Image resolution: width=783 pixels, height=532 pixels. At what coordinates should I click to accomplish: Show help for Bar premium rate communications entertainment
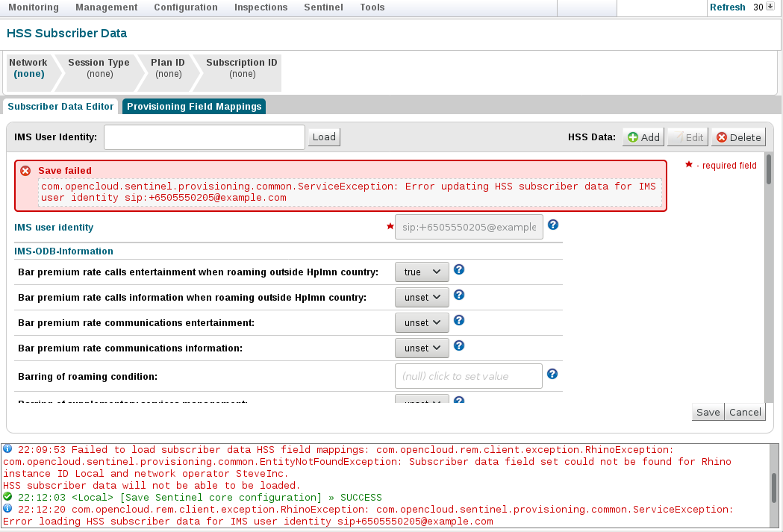(459, 321)
